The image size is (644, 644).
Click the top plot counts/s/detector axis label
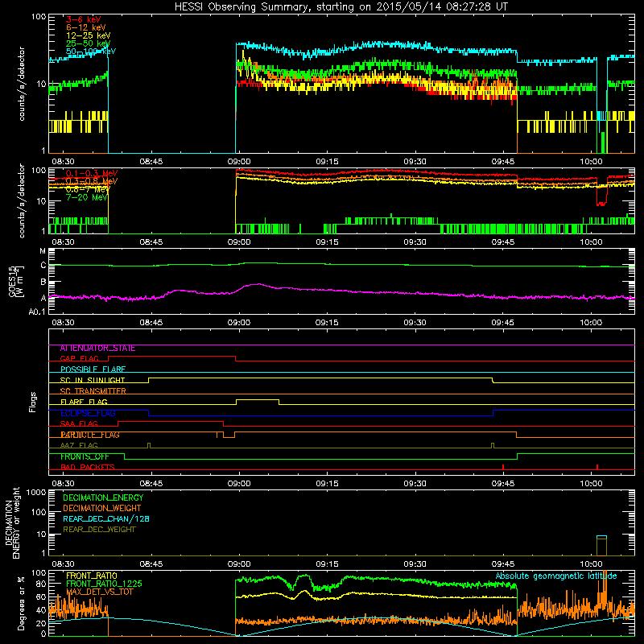coord(22,84)
